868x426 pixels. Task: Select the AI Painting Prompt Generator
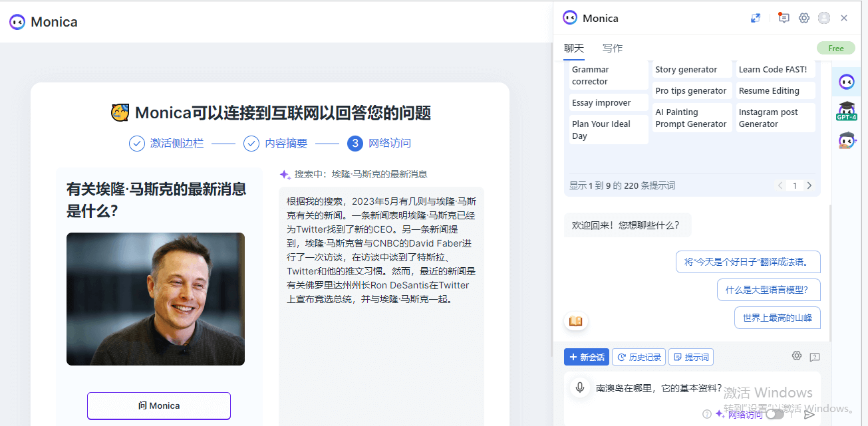[x=692, y=118]
